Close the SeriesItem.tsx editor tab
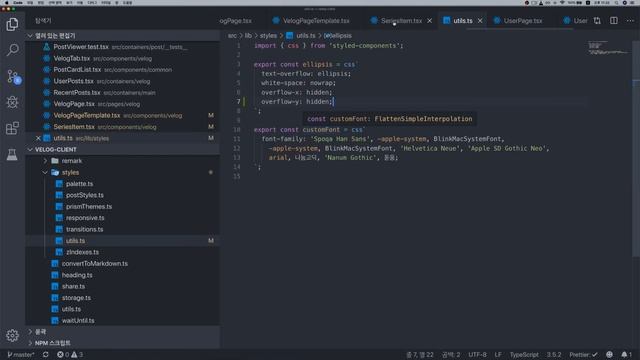640x360 pixels. tap(429, 20)
